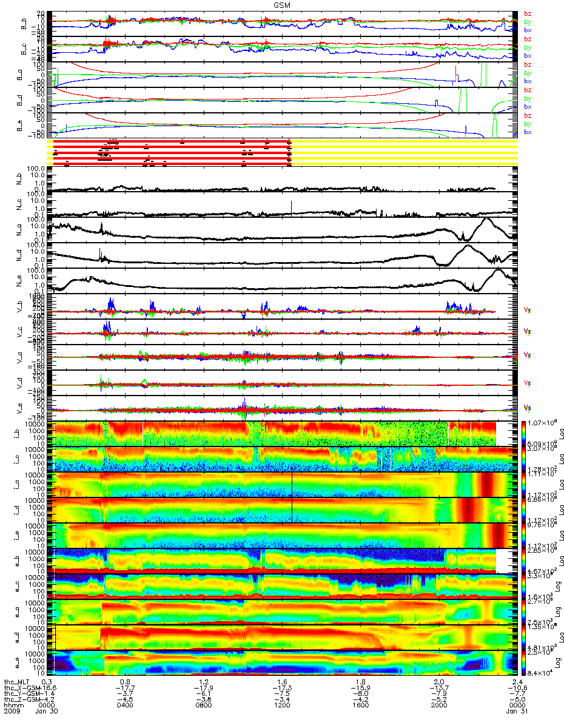Viewport: 564px width, 728px height.
Task: Click inside the i_b ion energy spectrogram
Action: (282, 433)
